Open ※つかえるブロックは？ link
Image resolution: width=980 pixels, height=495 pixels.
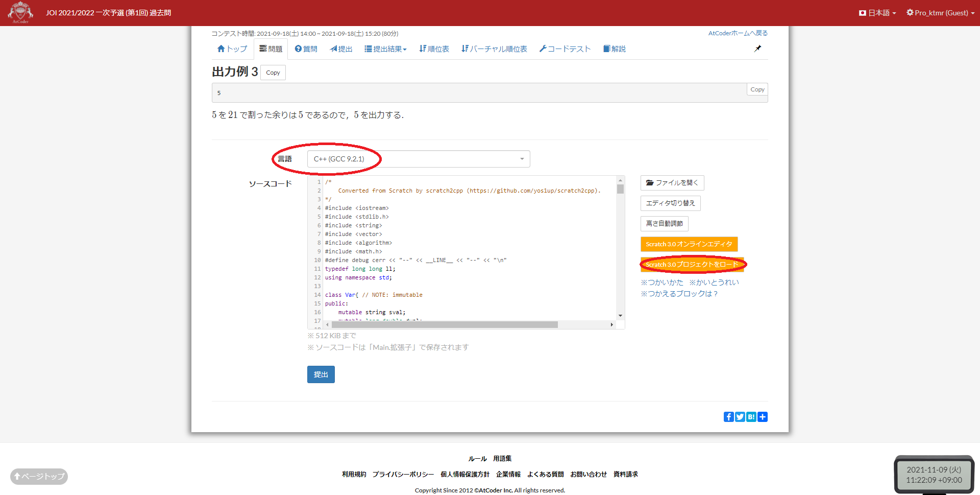[679, 294]
